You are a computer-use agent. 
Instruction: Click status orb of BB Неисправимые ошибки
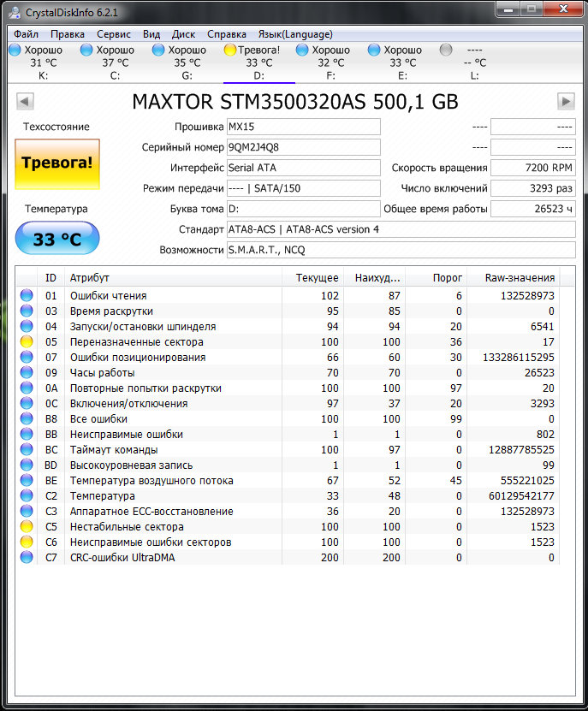[27, 434]
